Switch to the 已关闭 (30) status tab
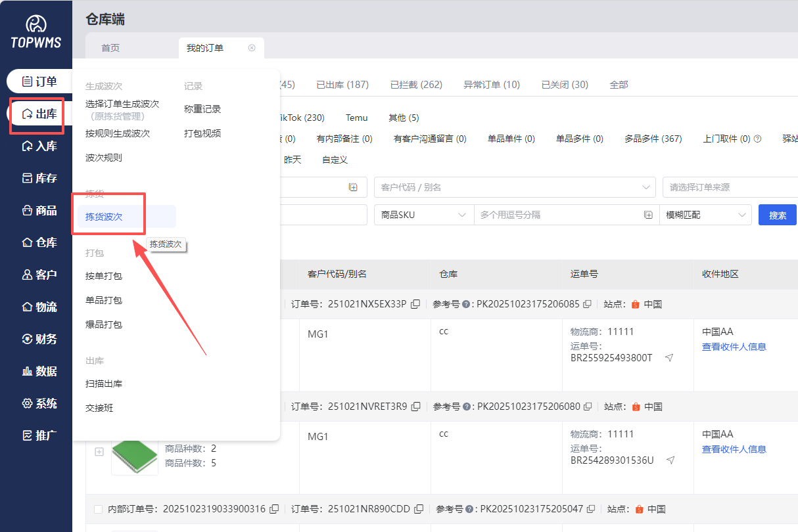798x532 pixels. [565, 85]
